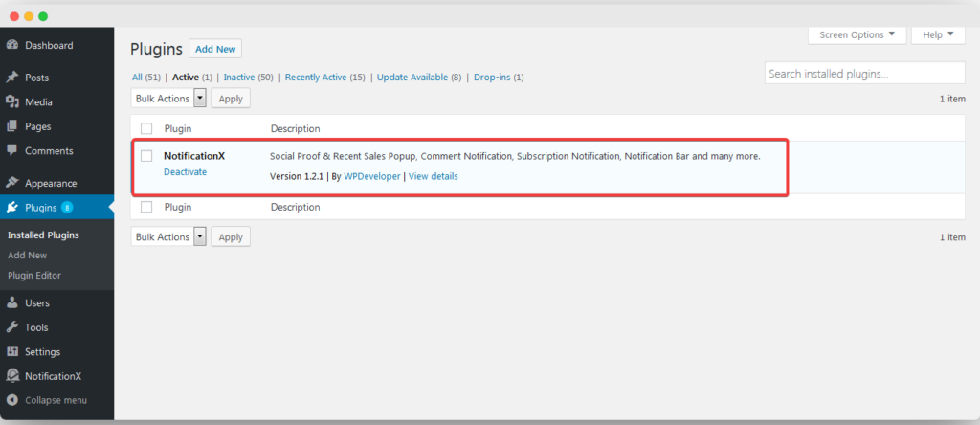The height and width of the screenshot is (425, 980).
Task: Click the Tools wrench icon
Action: (x=12, y=327)
